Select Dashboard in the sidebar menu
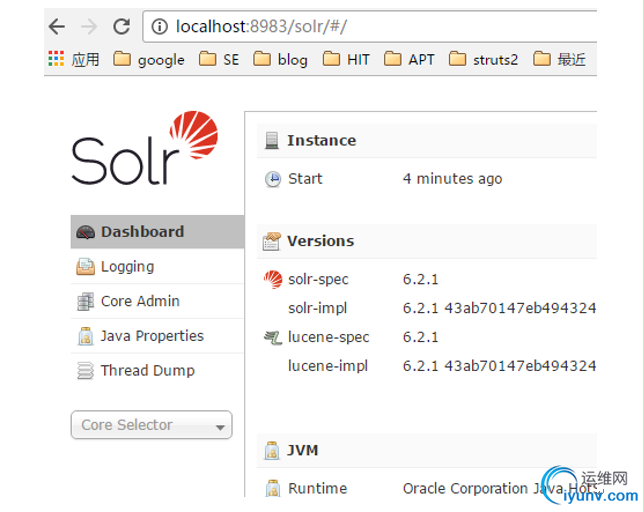Image resolution: width=644 pixels, height=512 pixels. [157, 232]
